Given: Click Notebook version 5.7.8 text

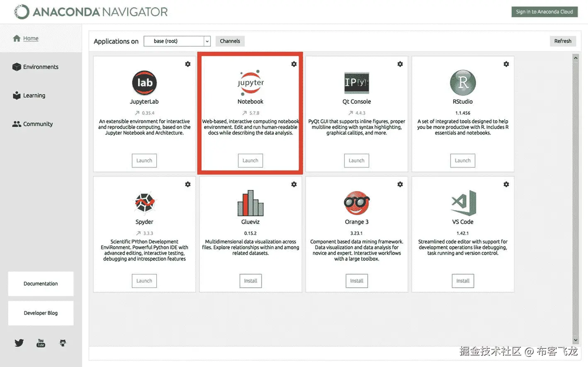Looking at the screenshot, I should [254, 113].
